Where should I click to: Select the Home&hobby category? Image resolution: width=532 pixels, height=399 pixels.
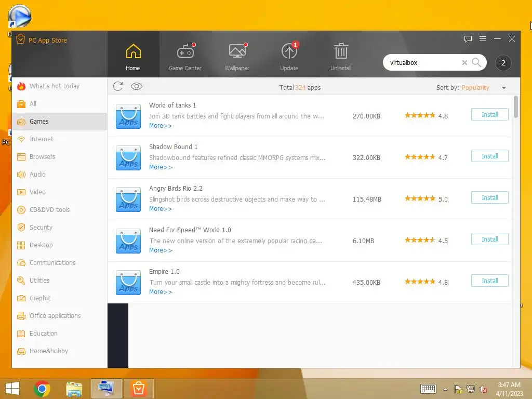coord(60,351)
